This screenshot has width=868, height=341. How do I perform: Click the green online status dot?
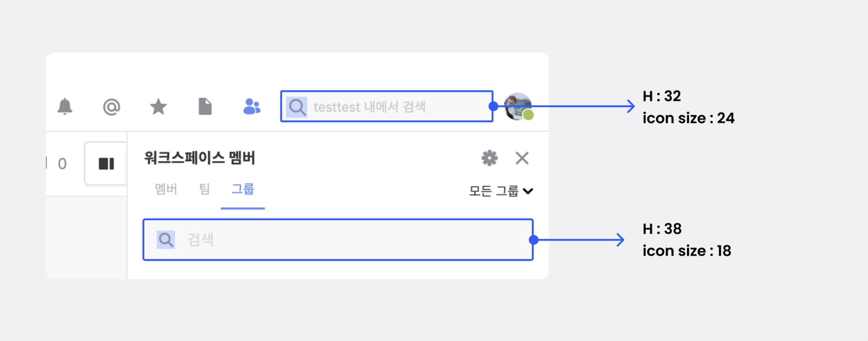coord(528,115)
